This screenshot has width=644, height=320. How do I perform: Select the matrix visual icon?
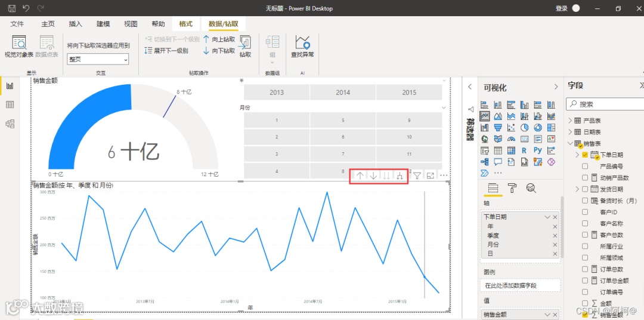[511, 150]
